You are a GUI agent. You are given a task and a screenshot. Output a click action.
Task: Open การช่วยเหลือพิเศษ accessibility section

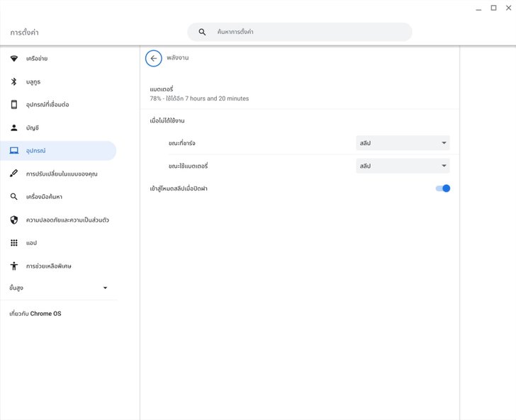(x=58, y=266)
